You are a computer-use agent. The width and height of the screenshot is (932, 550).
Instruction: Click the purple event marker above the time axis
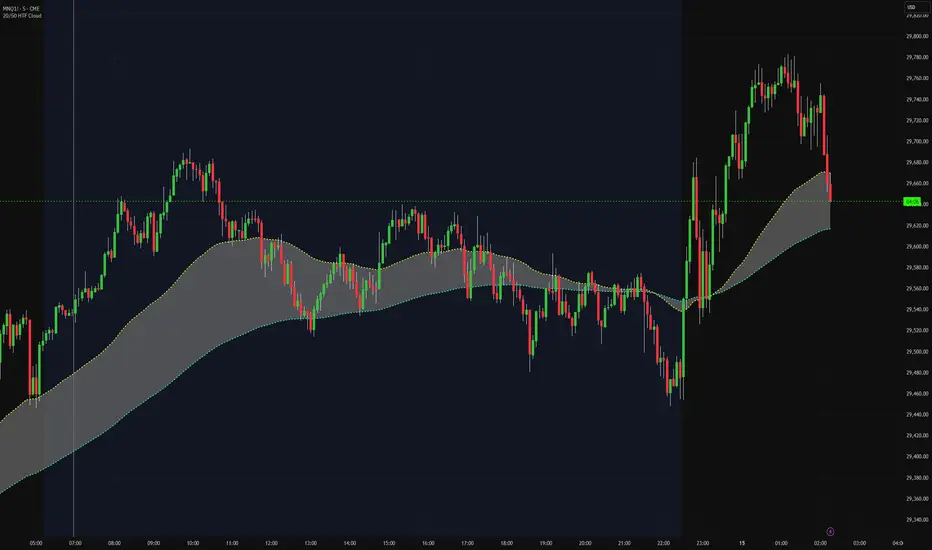point(830,532)
